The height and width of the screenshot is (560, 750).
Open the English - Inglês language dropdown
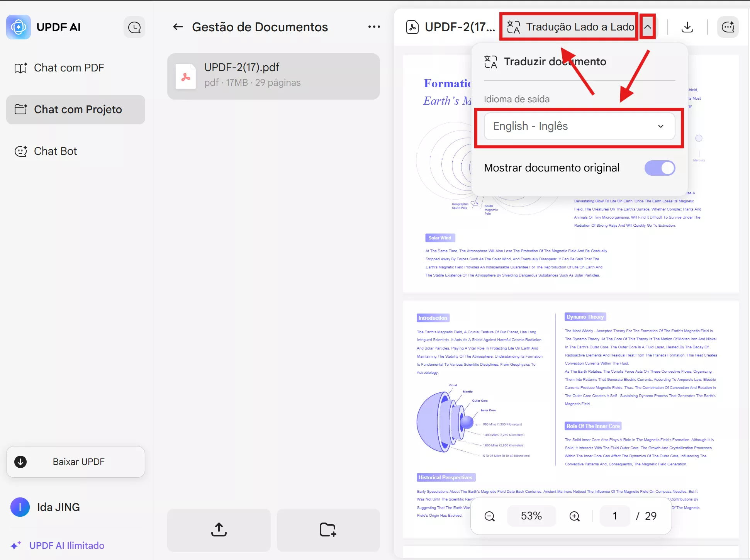click(579, 126)
